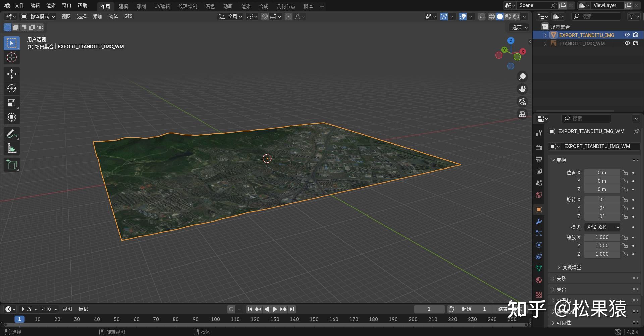Select the Rotate tool
The width and height of the screenshot is (644, 336).
12,88
